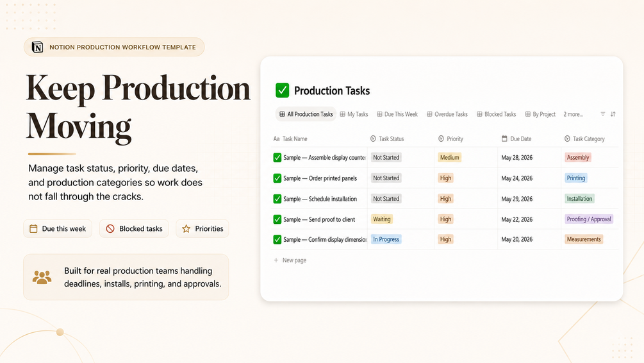Click the table icon of All Production Tasks
The height and width of the screenshot is (363, 644).
[282, 114]
